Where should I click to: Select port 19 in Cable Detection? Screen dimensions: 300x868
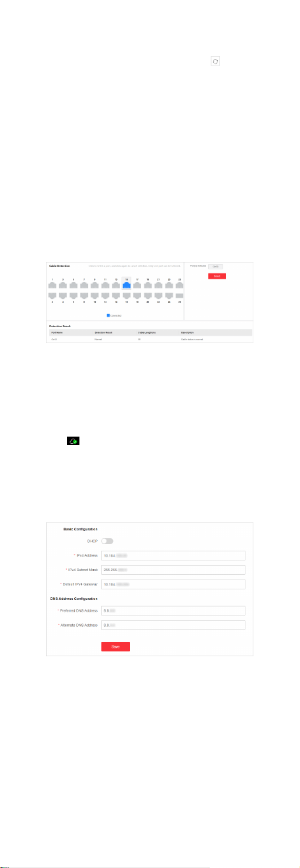148,285
